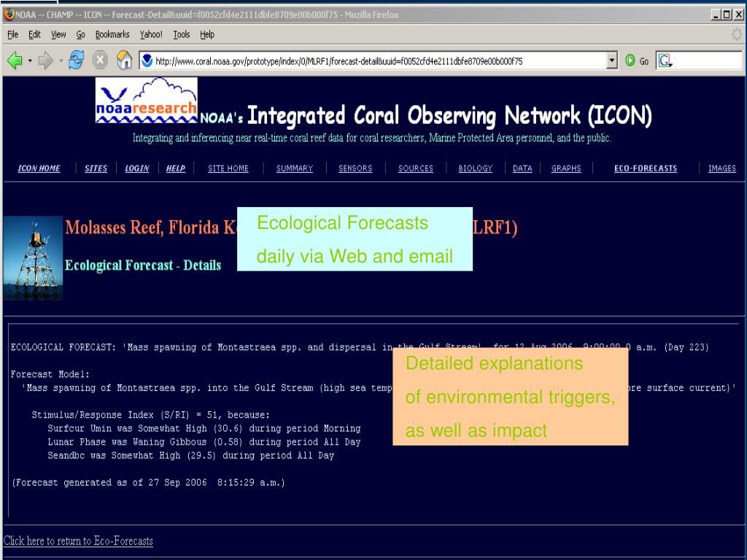Viewport: 747px width, 560px height.
Task: Click the site identity icon in address bar
Action: (x=147, y=61)
